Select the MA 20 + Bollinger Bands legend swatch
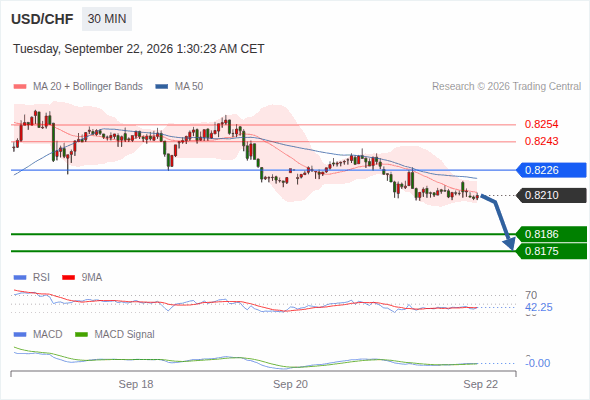This screenshot has width=590, height=400. pos(20,87)
